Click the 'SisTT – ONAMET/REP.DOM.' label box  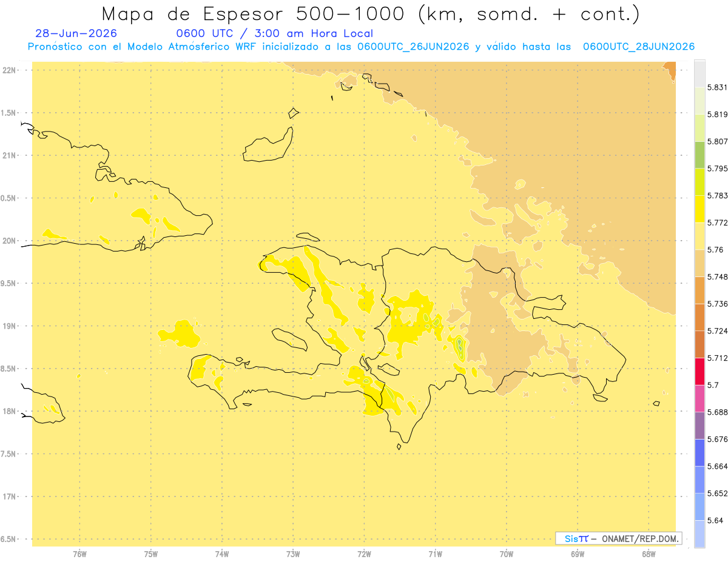(619, 538)
